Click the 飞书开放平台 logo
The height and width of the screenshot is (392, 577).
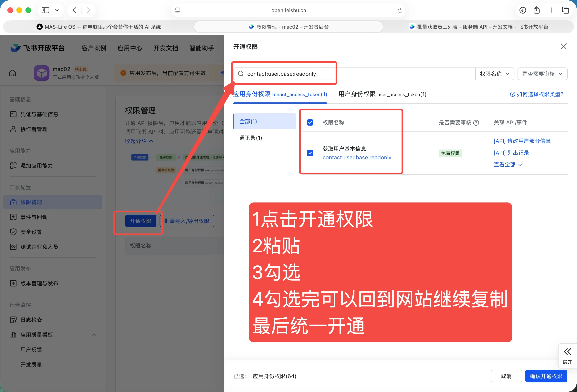37,48
